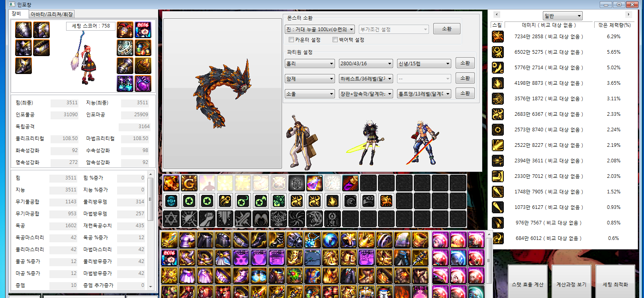The image size is (644, 298).
Task: Select the purple heart item in equipment panel
Action: [143, 84]
